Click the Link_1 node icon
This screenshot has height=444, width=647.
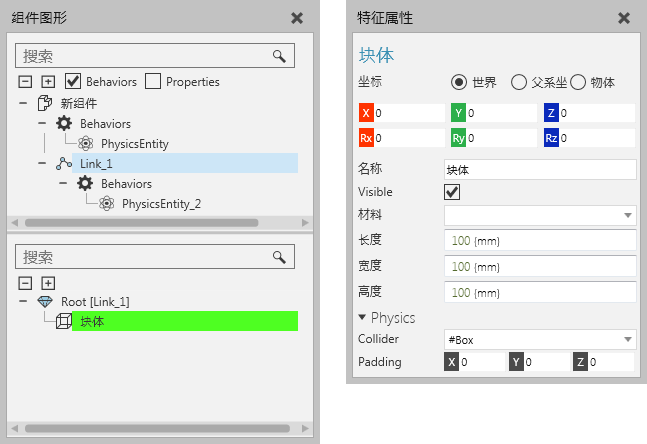pos(64,163)
